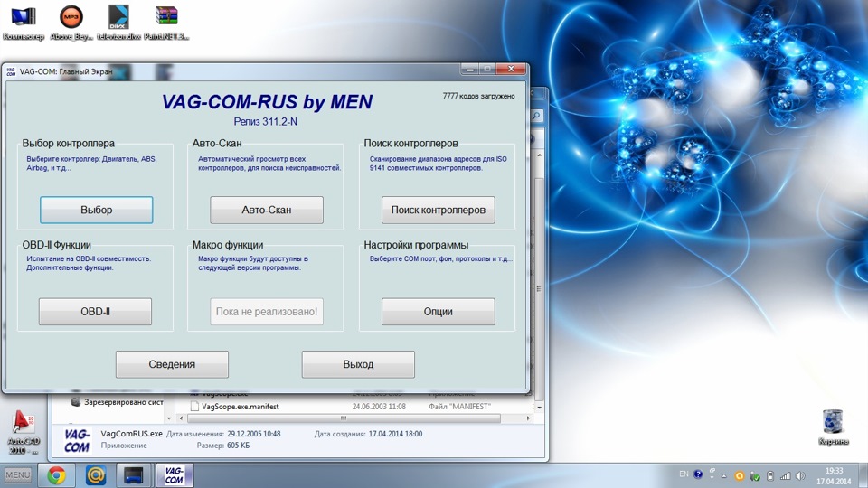
Task: Click the 7777 кодов загружено status text
Action: [x=479, y=96]
